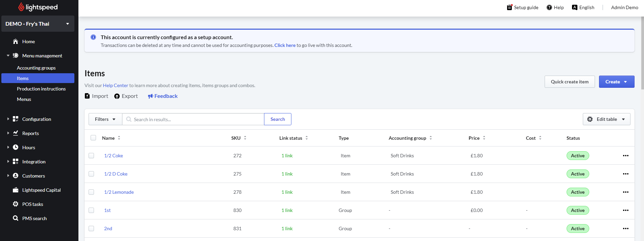
Task: Click the Quick create item button
Action: coord(569,82)
